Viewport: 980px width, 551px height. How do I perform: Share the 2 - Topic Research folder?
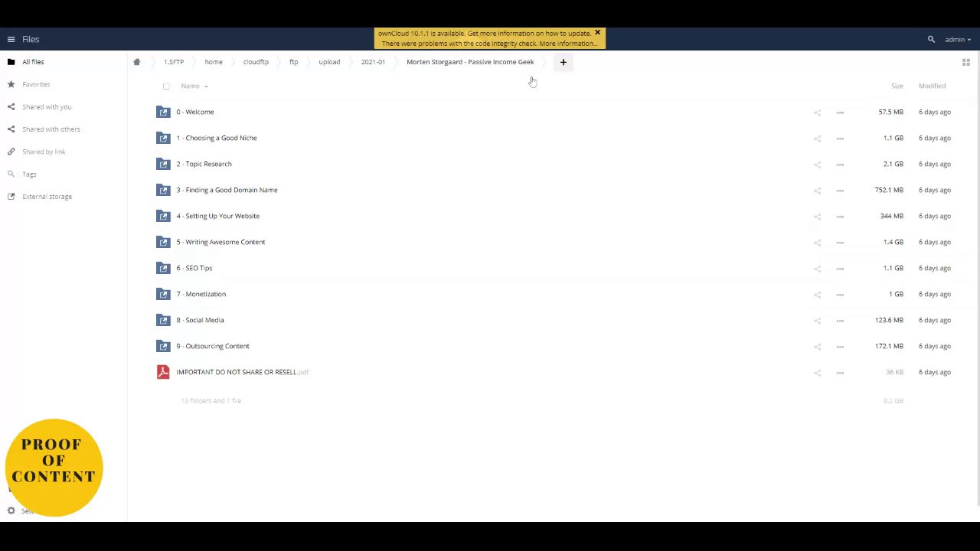point(817,165)
